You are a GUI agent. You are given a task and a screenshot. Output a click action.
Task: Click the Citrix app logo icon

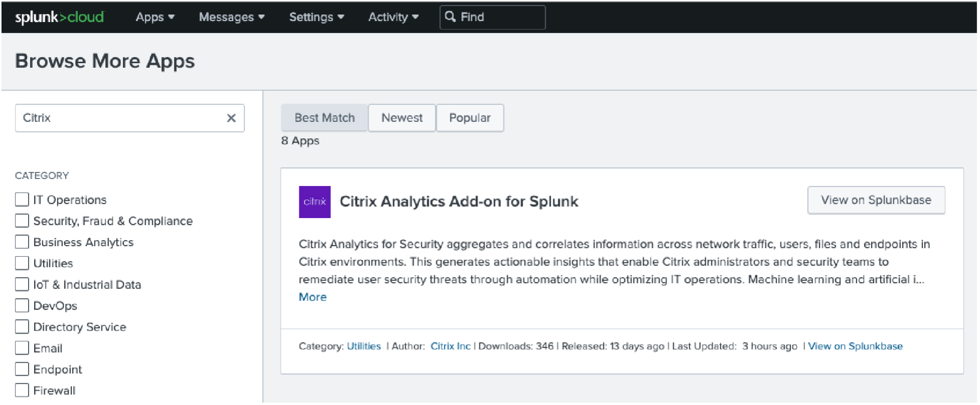[314, 201]
